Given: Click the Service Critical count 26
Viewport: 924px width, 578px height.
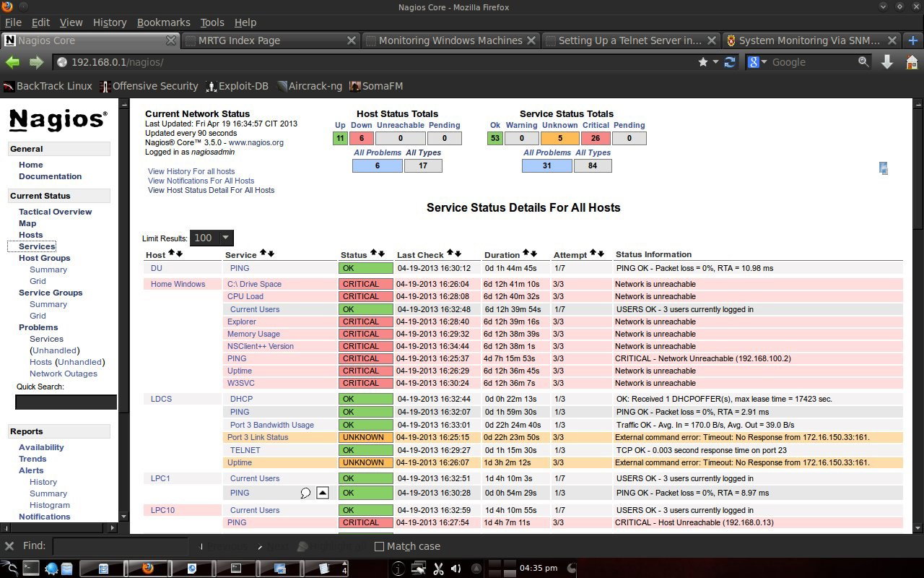Looking at the screenshot, I should (x=596, y=138).
